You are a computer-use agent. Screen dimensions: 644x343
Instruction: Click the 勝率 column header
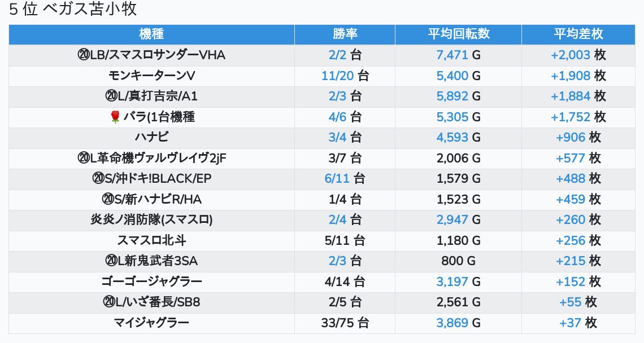tap(345, 34)
